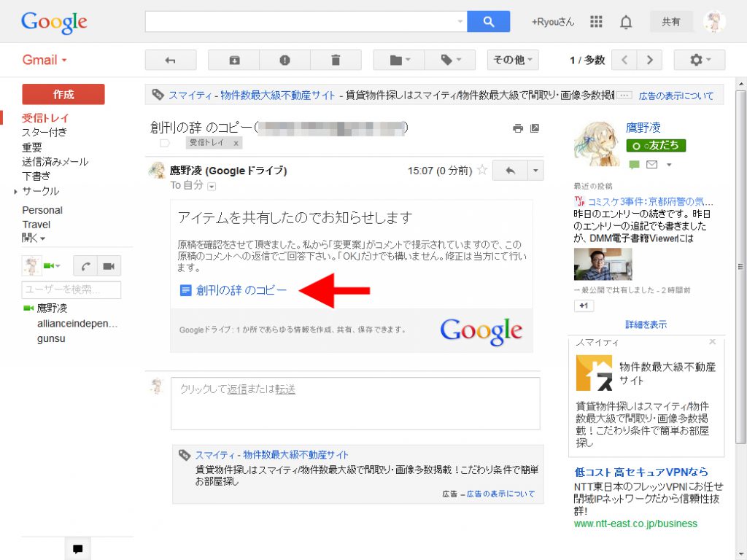This screenshot has width=747, height=560.
Task: Email the contact via envelope icon
Action: click(x=651, y=165)
